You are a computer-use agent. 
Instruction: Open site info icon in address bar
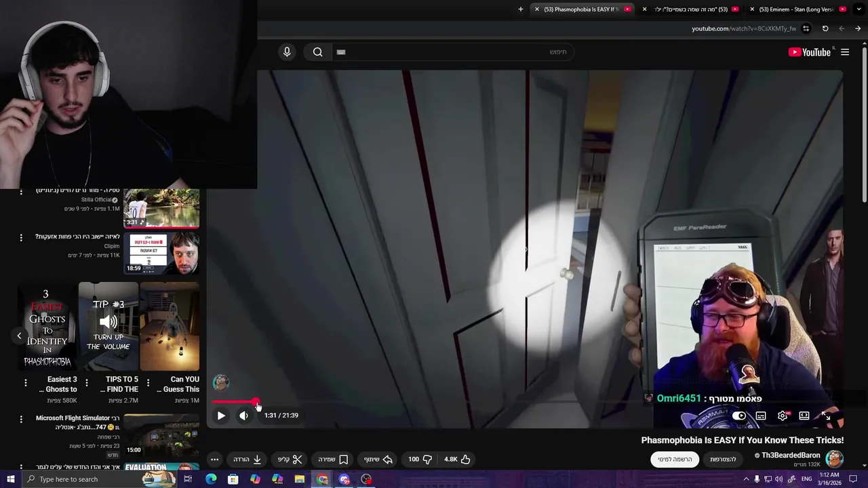point(806,28)
